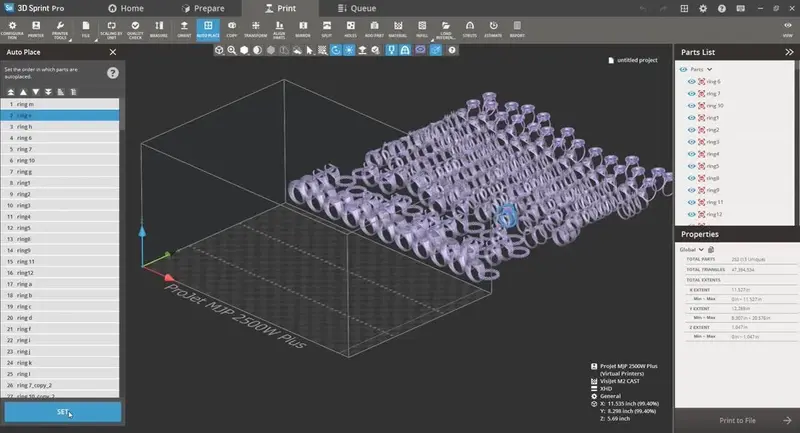Open the Global dropdown in Properties
Viewport: 800px width, 433px height.
pos(692,249)
